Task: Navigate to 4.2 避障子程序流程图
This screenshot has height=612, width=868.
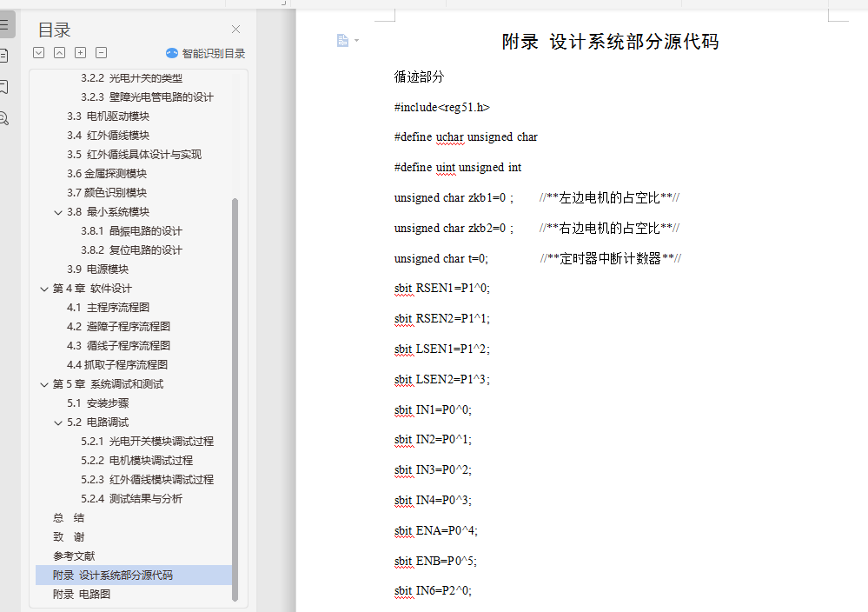Action: 118,327
